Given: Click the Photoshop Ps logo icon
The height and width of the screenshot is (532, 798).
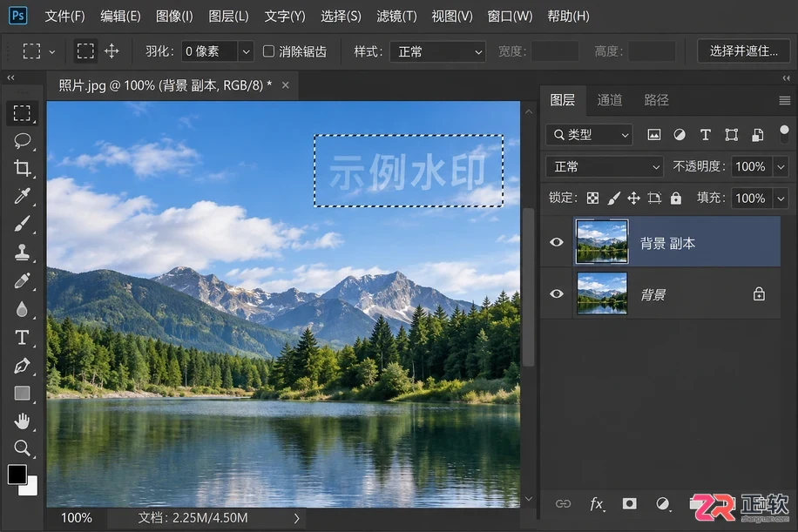Looking at the screenshot, I should 17,16.
